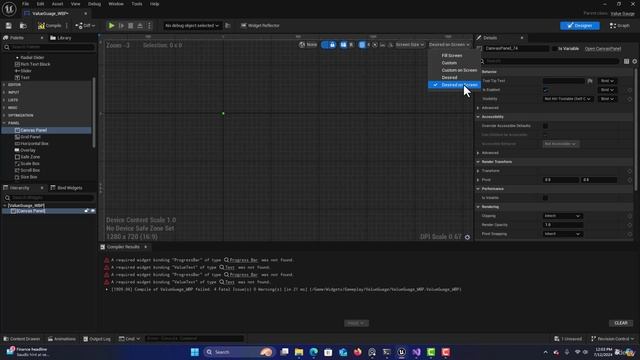Collapse the Render Transform section

click(x=478, y=162)
